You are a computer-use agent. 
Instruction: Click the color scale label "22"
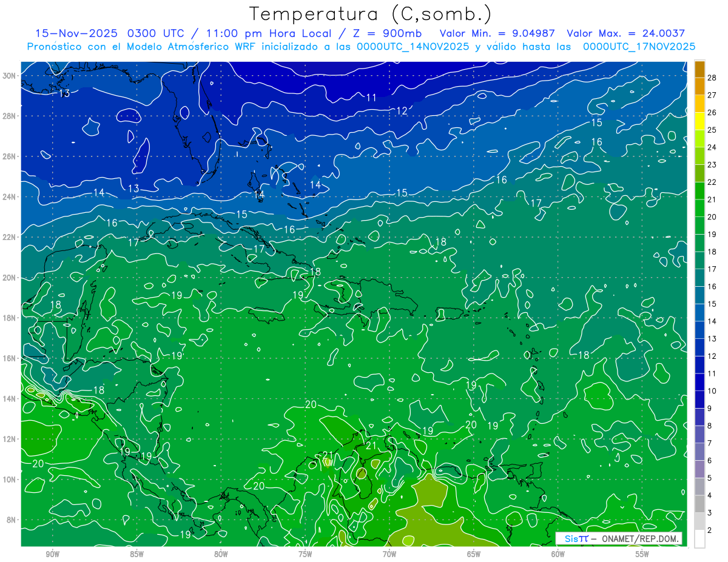[712, 182]
